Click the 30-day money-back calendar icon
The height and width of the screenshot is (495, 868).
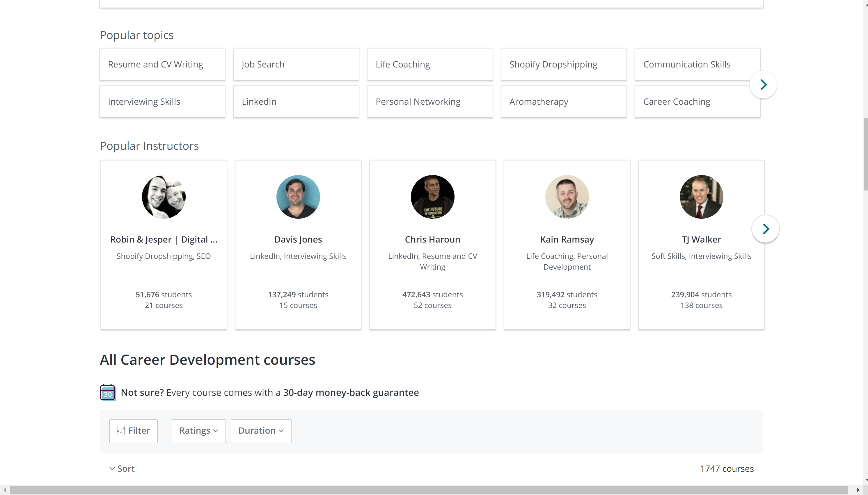coord(107,392)
